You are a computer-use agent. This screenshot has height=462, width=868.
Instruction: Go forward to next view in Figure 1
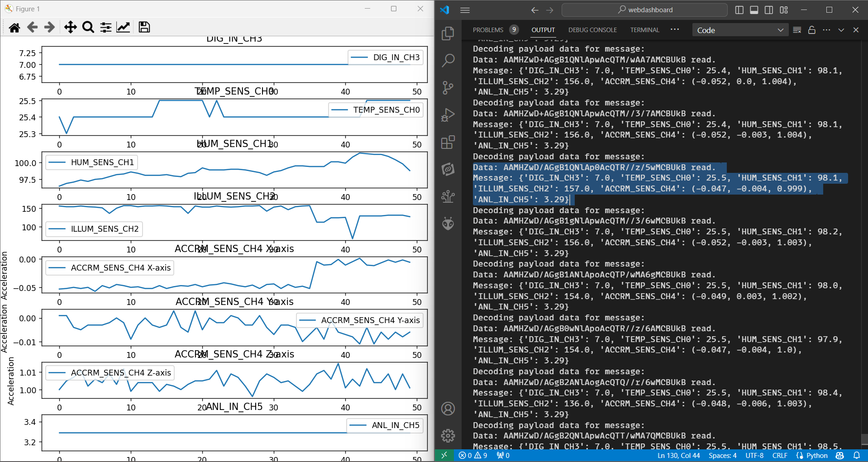tap(50, 28)
